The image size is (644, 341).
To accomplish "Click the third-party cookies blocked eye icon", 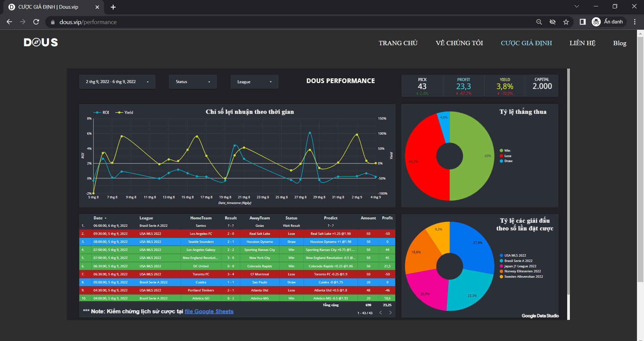I will [552, 22].
